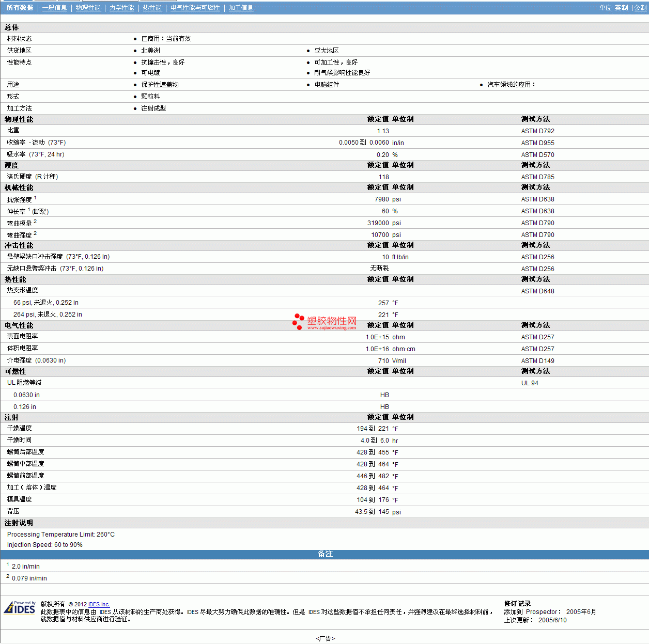This screenshot has height=644, width=649.
Task: Select the 可电镀 feature text
Action: pos(150,73)
